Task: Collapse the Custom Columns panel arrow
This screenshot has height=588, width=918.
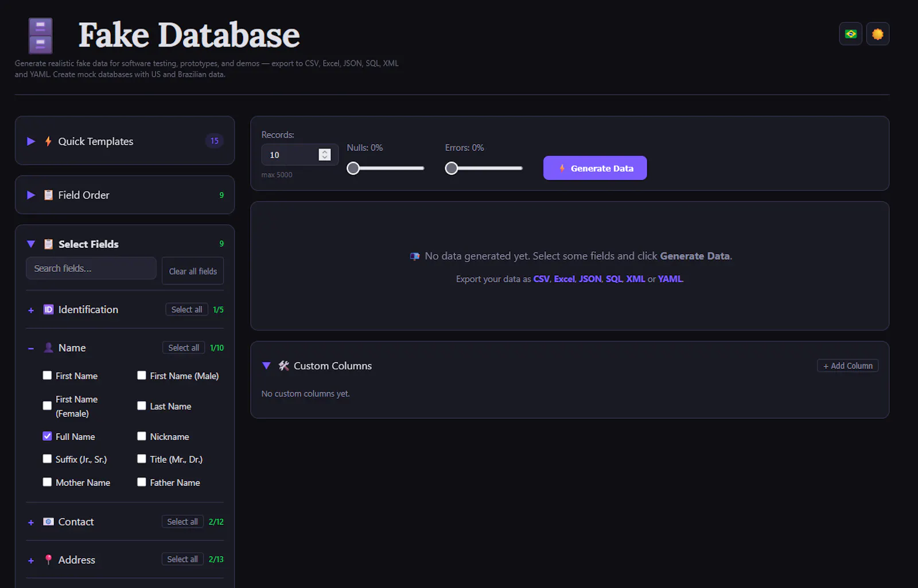Action: point(266,365)
